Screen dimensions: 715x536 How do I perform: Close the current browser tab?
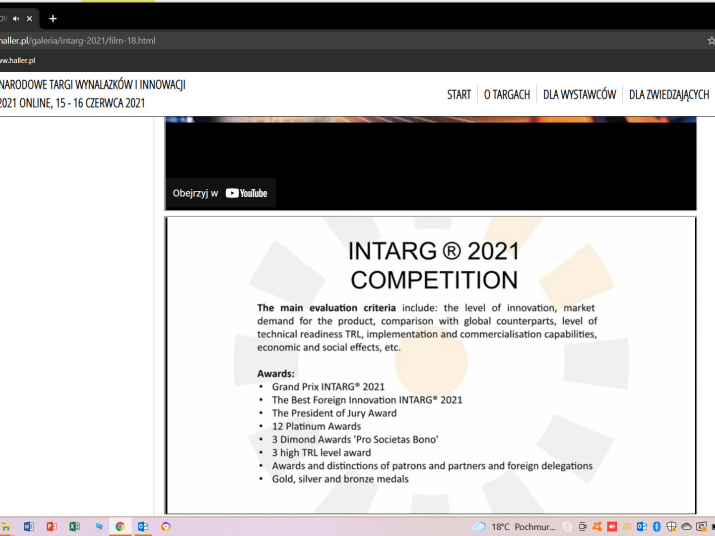29,18
